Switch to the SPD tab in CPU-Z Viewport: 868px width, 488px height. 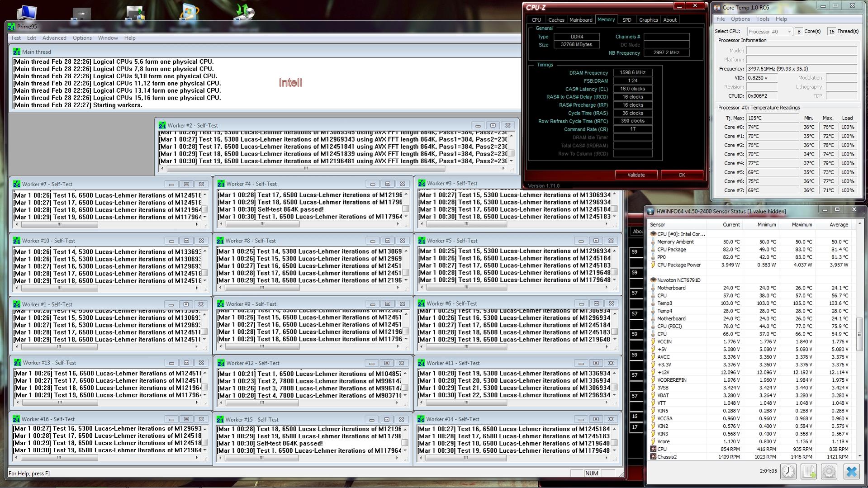click(626, 20)
